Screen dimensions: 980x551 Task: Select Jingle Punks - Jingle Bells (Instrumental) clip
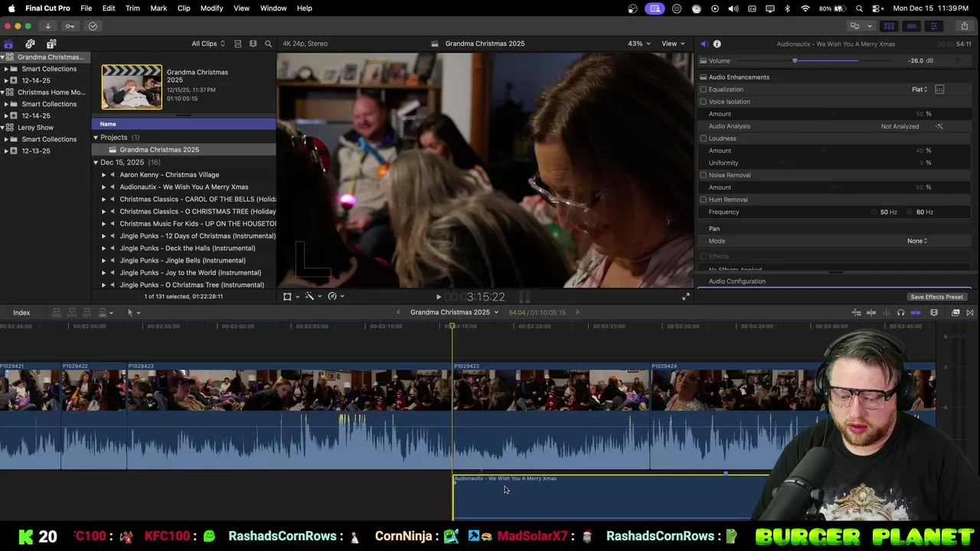click(182, 260)
